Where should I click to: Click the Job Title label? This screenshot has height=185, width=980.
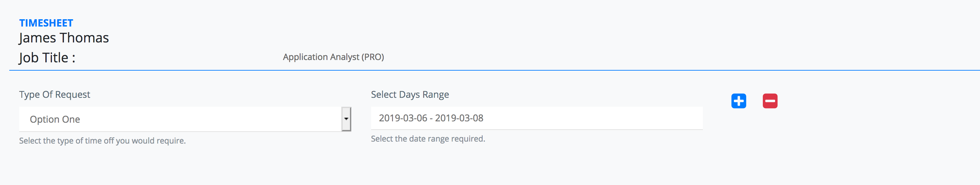pos(47,57)
